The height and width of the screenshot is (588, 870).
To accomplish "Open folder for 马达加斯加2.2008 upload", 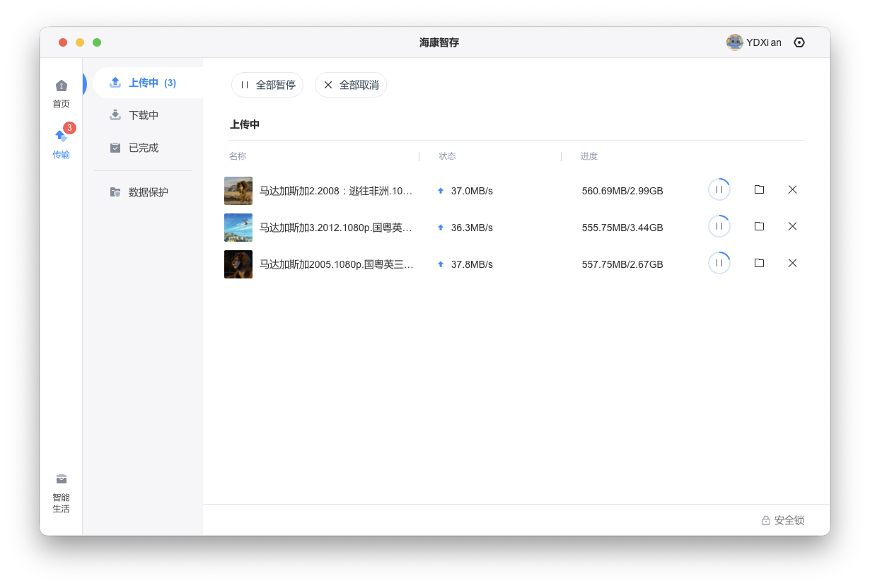I will coord(759,189).
